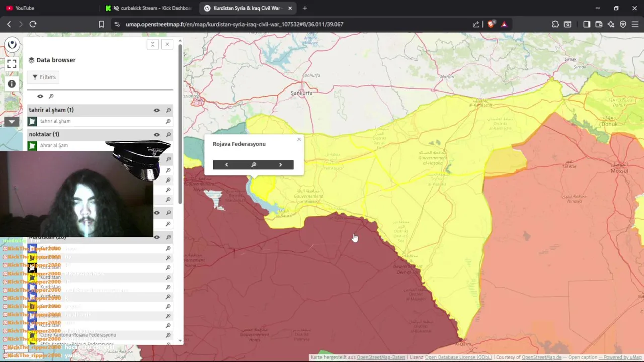This screenshot has width=644, height=362.
Task: Open the Filters button
Action: pos(44,77)
